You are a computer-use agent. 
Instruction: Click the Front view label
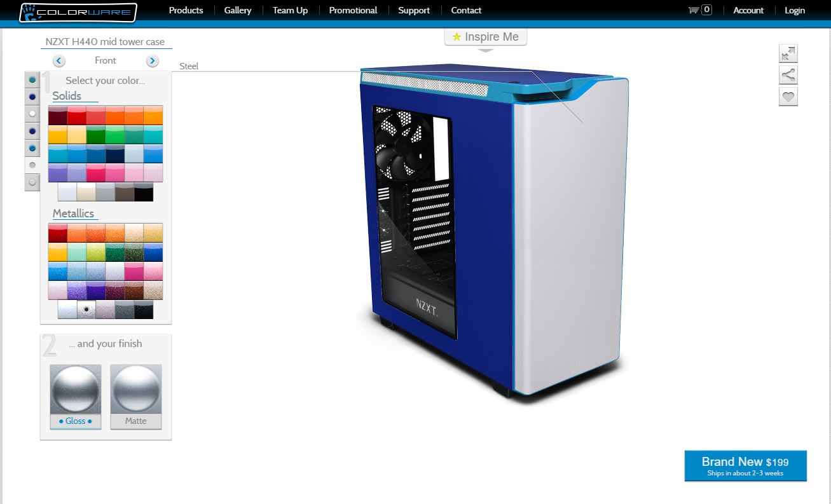tap(106, 60)
